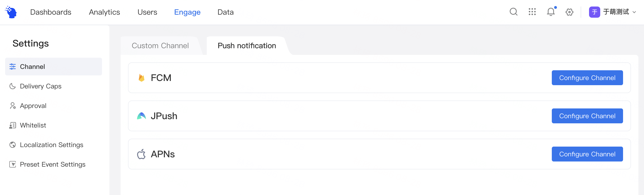Open the Analytics menu
This screenshot has height=195, width=644.
tap(105, 12)
